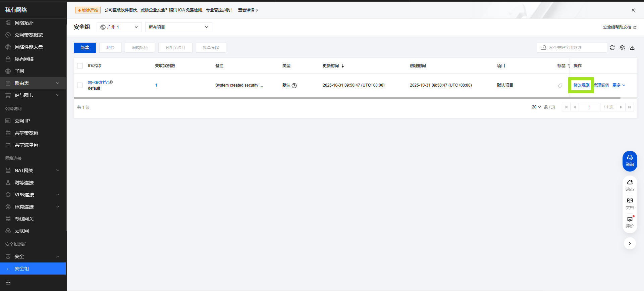The height and width of the screenshot is (291, 644).
Task: Expand the 路由表 sidebar menu
Action: pos(33,83)
